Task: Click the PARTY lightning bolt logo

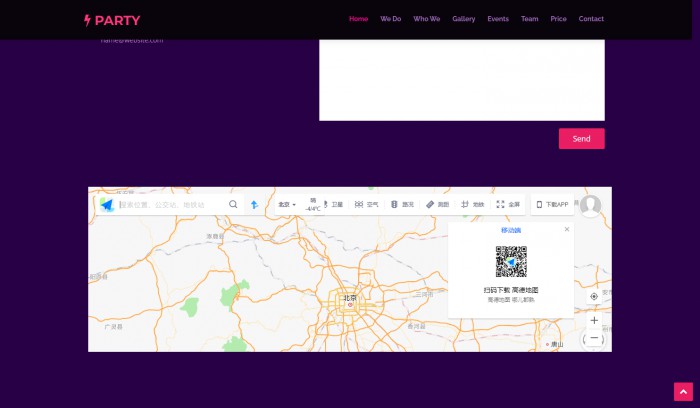Action: click(x=112, y=20)
